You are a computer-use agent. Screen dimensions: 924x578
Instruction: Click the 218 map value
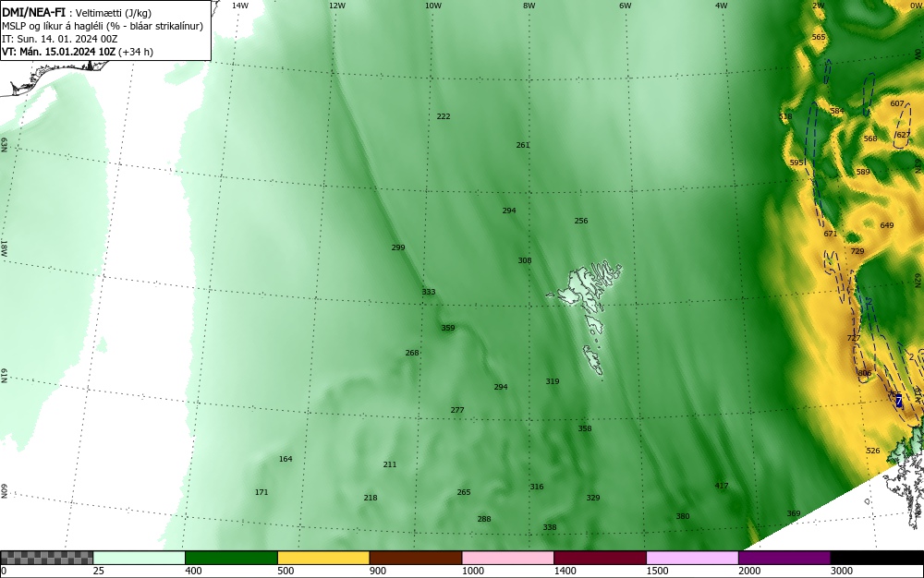pos(371,498)
